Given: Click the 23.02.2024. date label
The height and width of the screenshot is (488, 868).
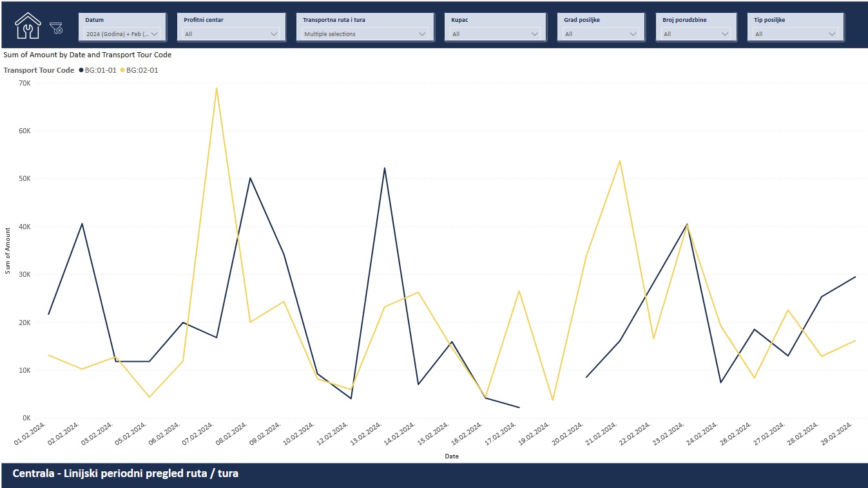Looking at the screenshot, I should pyautogui.click(x=669, y=435).
